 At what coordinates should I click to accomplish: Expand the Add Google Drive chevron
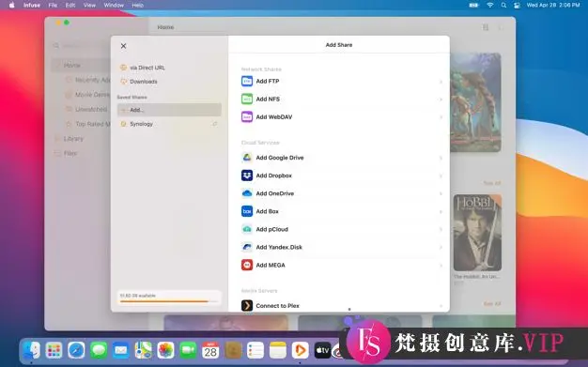441,158
